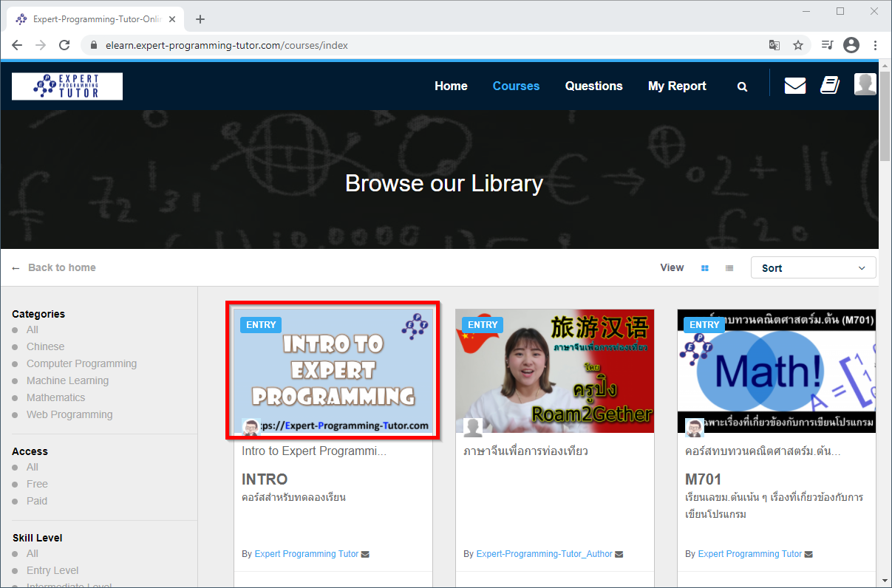
Task: Reload the page with the refresh icon
Action: click(64, 45)
